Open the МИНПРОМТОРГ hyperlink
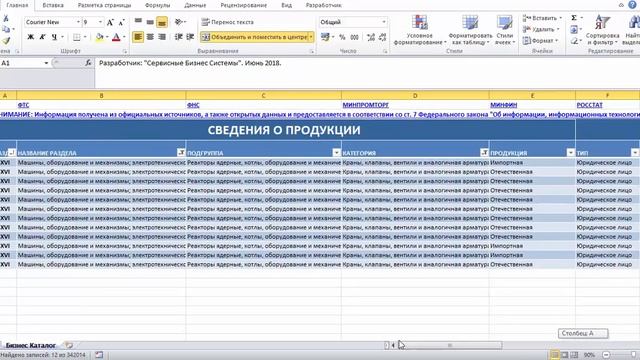640x360 pixels. pos(366,105)
